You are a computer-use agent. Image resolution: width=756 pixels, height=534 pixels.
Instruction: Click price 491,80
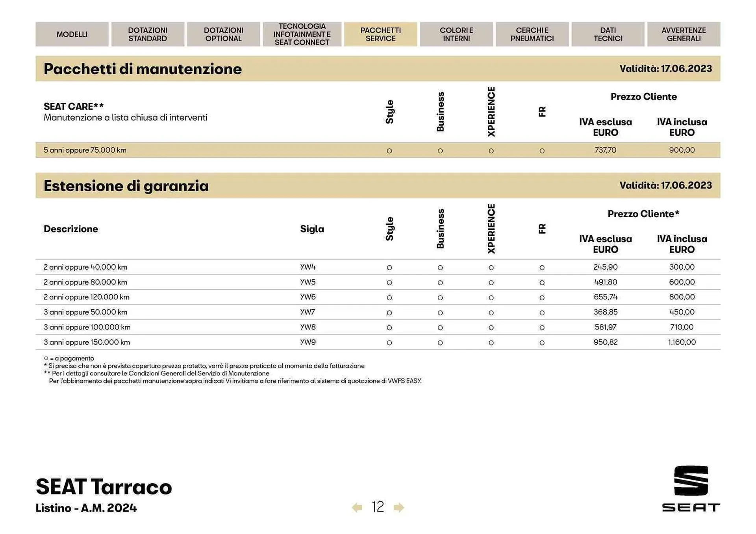(605, 282)
